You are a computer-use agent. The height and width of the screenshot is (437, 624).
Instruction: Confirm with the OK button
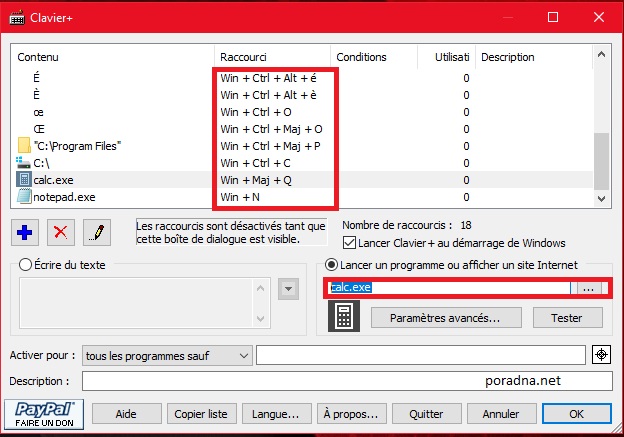pos(577,414)
